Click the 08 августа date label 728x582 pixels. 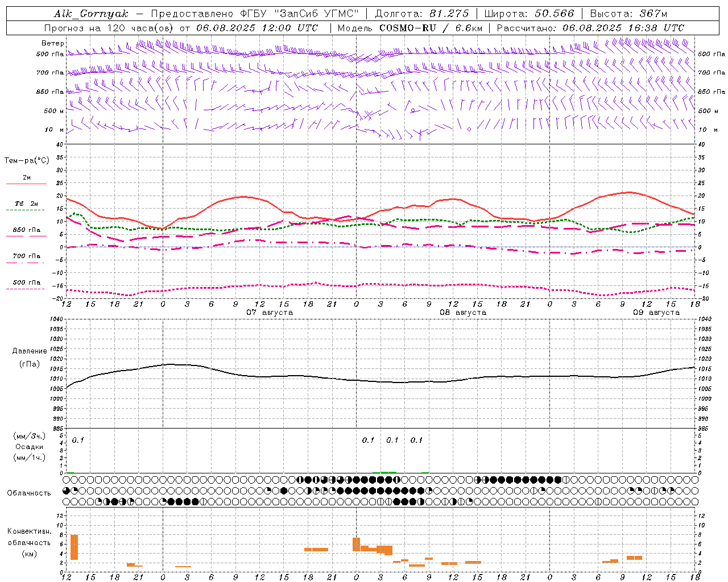tap(462, 313)
